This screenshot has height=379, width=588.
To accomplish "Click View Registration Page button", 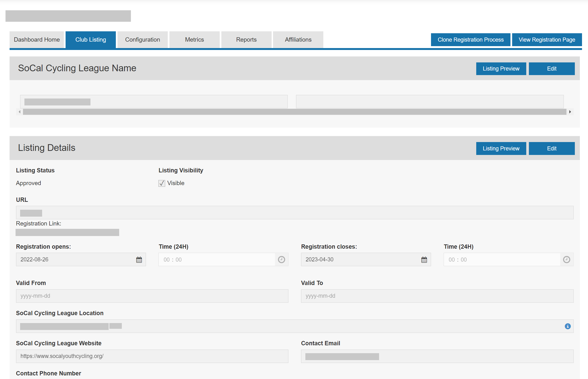I will coord(547,40).
